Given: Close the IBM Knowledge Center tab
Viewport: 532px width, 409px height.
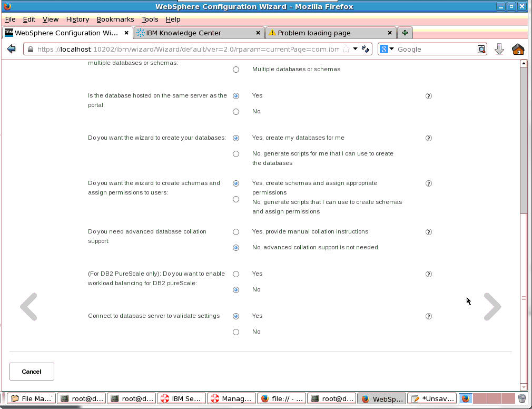Looking at the screenshot, I should click(258, 33).
